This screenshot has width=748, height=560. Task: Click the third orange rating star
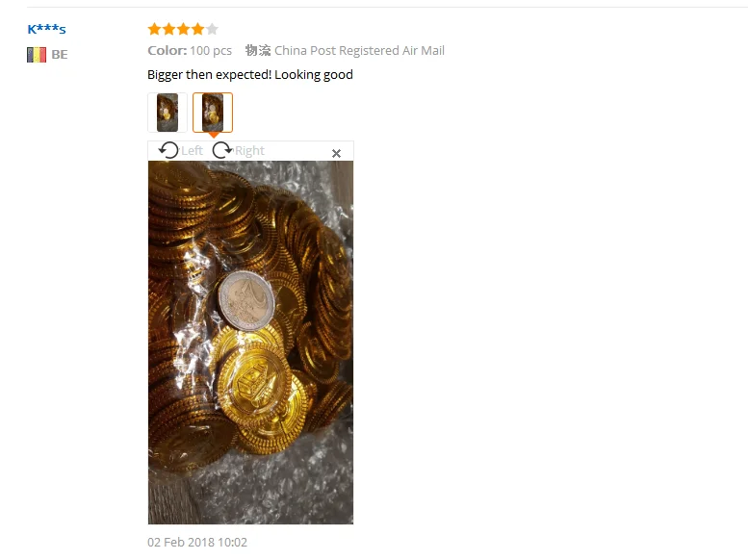pyautogui.click(x=183, y=29)
